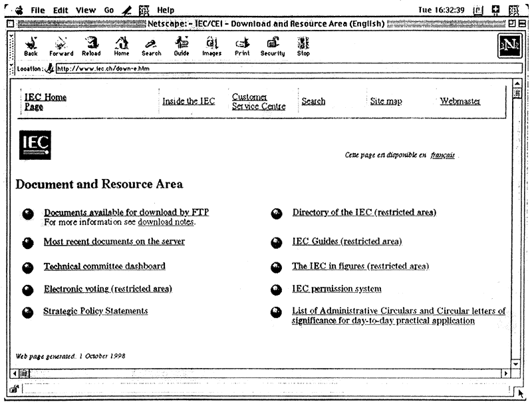Open the pen icon menu in the menu bar
Image resolution: width=532 pixels, height=404 pixels.
click(x=127, y=11)
